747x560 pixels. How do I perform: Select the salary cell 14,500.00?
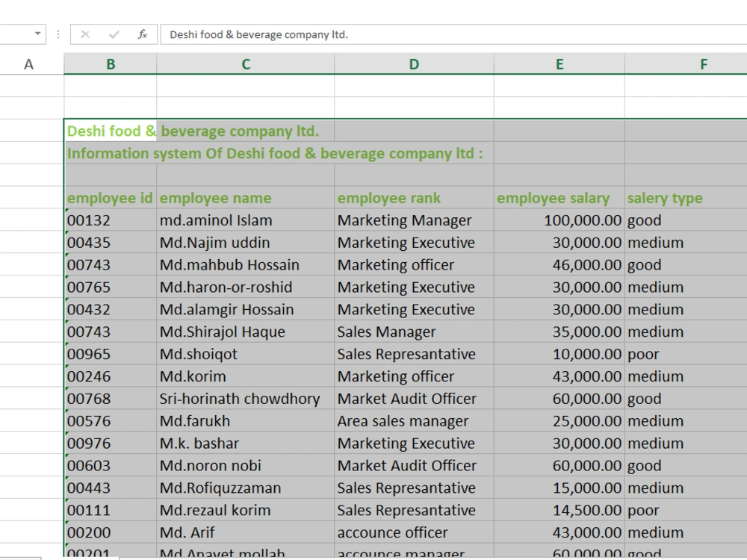[x=560, y=510]
